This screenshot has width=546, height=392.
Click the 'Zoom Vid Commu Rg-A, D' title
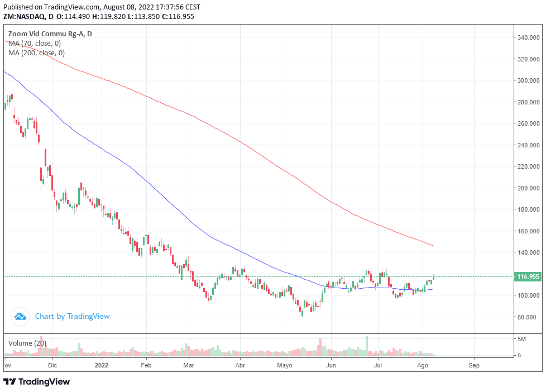coord(50,34)
